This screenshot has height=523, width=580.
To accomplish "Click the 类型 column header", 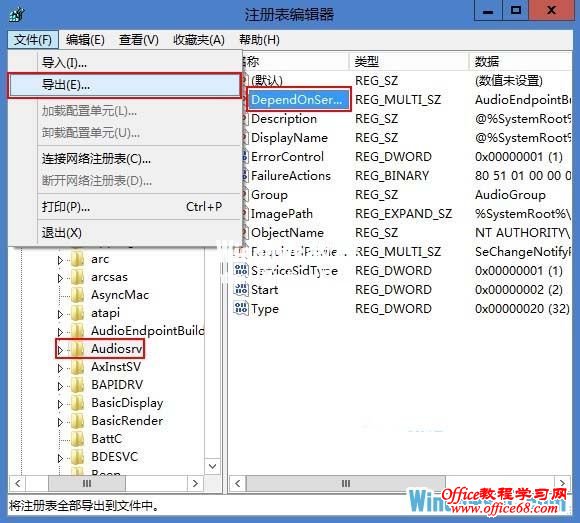I will click(x=408, y=61).
